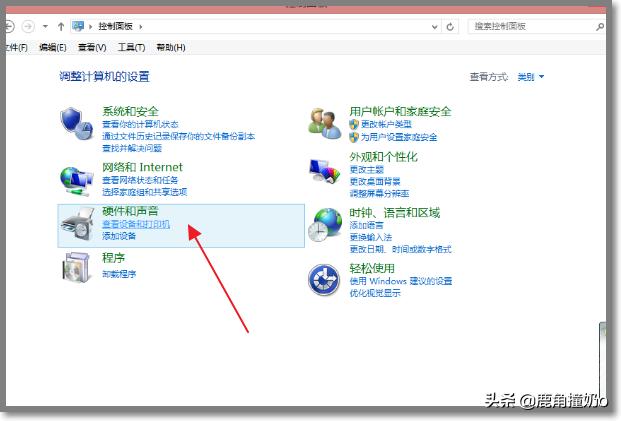Click 更改帐户类型 link
Image resolution: width=621 pixels, height=421 pixels.
pos(386,124)
